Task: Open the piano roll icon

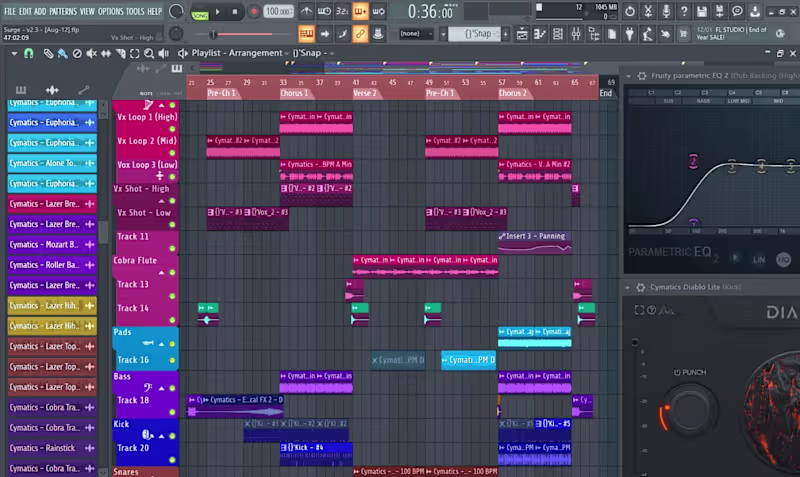Action: 539,34
